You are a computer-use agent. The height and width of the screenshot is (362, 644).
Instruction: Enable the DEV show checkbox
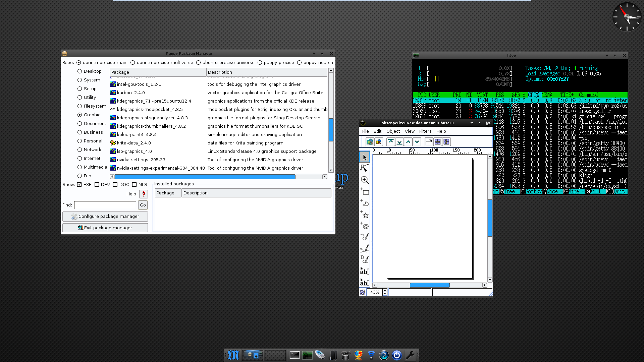pyautogui.click(x=97, y=185)
